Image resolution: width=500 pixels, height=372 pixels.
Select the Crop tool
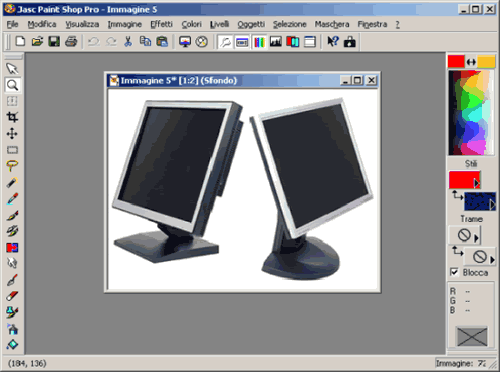pos(12,117)
